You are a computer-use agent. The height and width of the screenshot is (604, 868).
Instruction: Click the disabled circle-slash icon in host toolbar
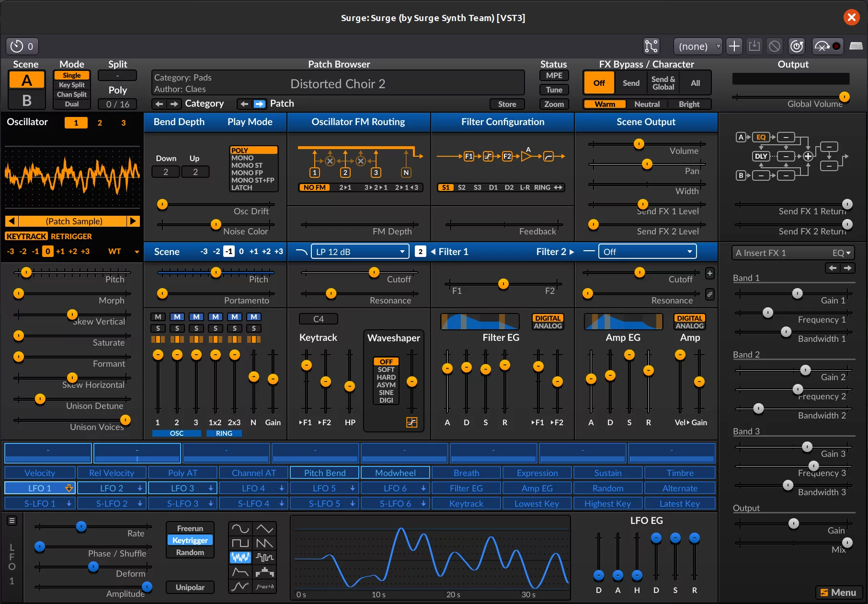775,46
